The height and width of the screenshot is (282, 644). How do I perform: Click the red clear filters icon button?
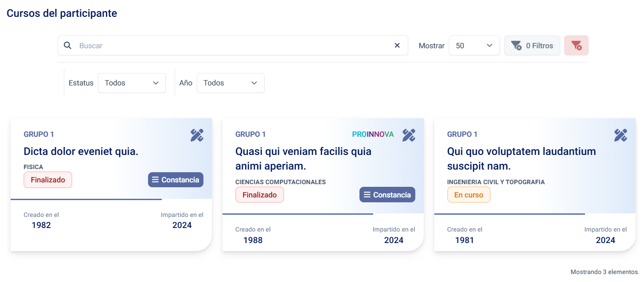click(x=576, y=46)
